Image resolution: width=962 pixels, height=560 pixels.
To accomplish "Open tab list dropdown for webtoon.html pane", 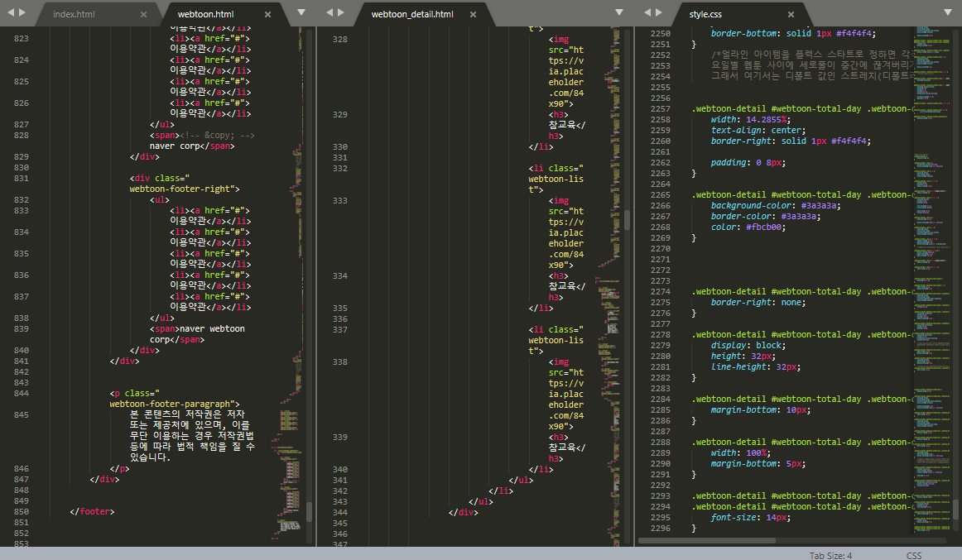I will 301,12.
